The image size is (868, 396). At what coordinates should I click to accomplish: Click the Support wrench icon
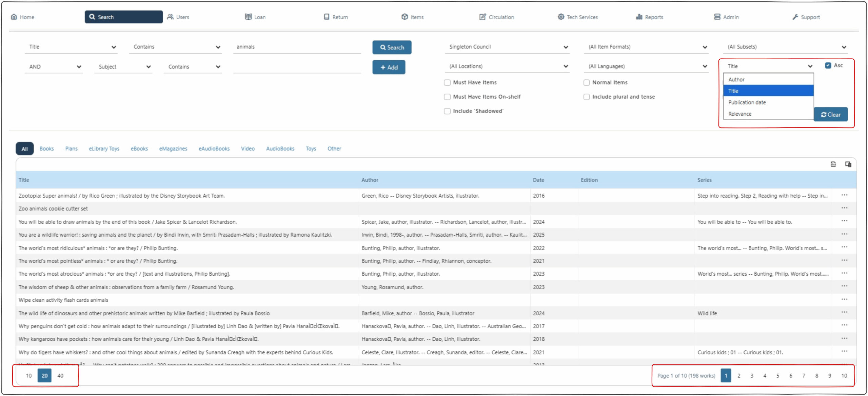pos(795,17)
